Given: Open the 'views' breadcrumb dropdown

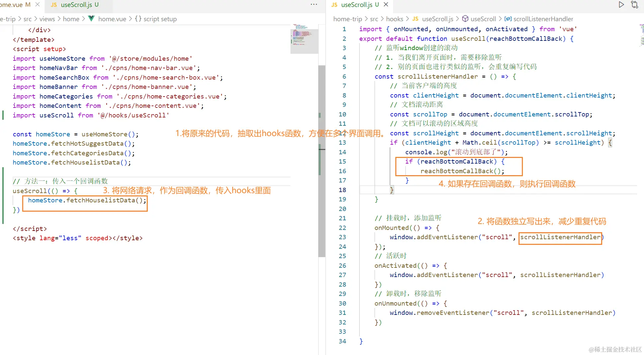Looking at the screenshot, I should point(47,19).
